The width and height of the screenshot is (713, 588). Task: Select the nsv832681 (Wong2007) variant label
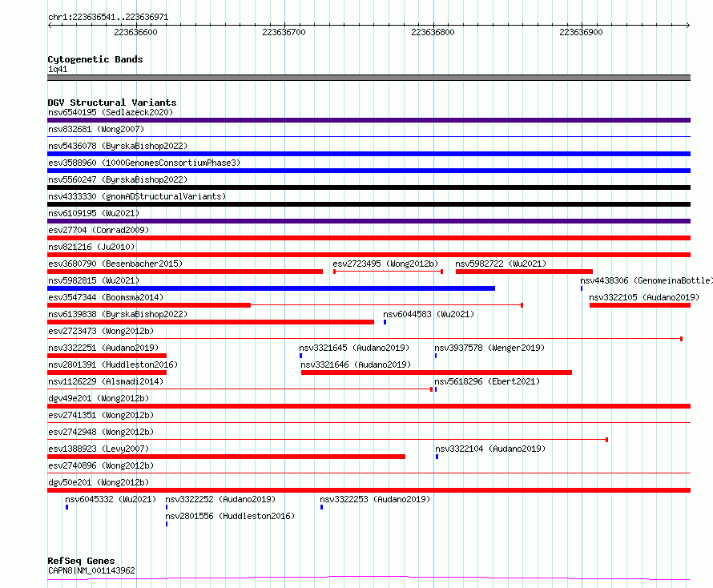96,129
